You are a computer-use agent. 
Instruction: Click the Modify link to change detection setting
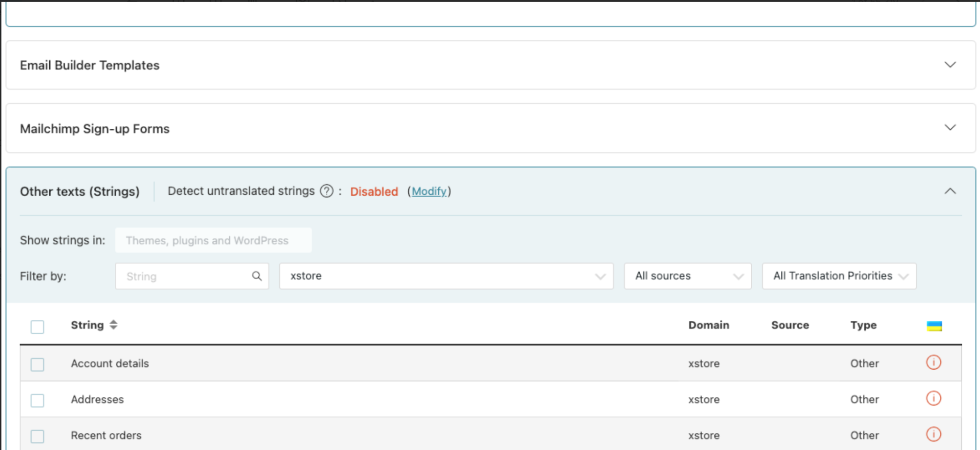click(x=429, y=191)
